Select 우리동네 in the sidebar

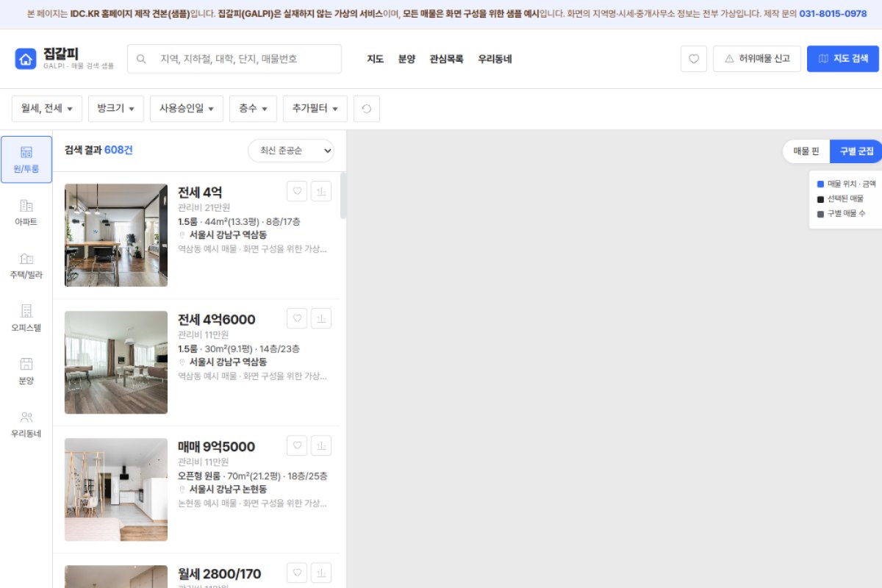(x=26, y=424)
